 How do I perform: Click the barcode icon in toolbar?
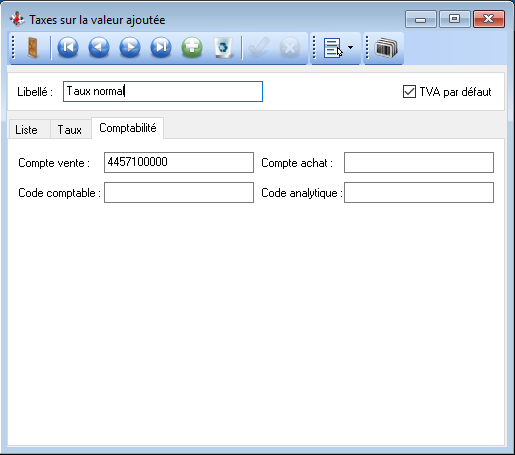(x=386, y=48)
